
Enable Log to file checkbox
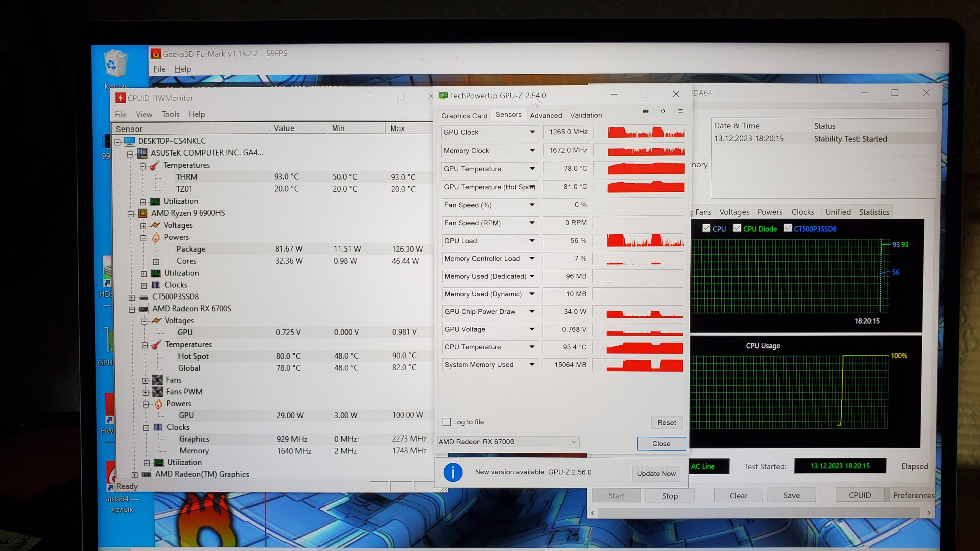447,422
